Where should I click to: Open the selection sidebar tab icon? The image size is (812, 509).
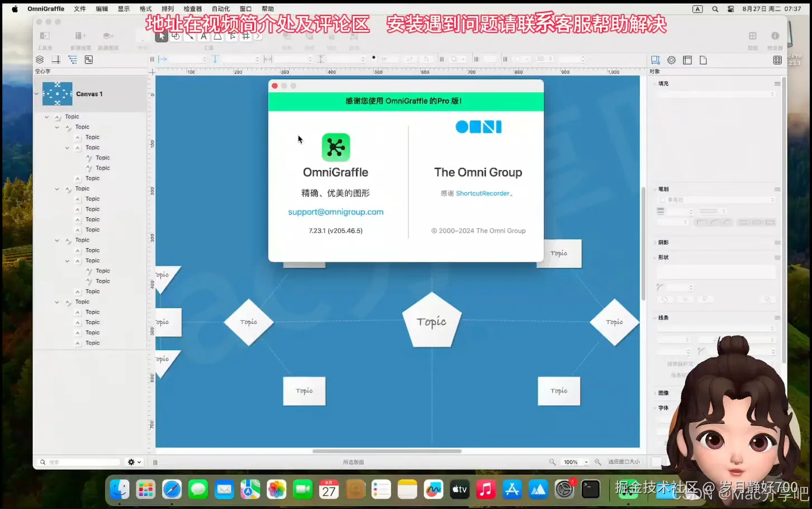click(x=89, y=60)
